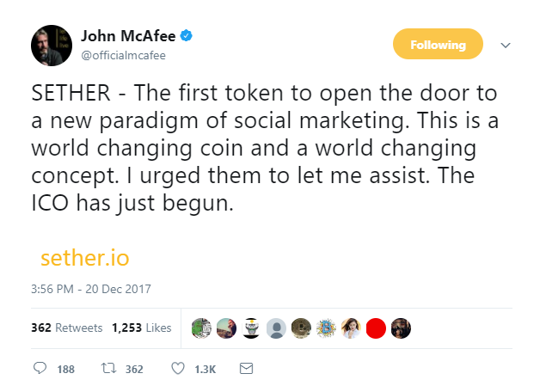Click the 1.3K like count

point(206,369)
